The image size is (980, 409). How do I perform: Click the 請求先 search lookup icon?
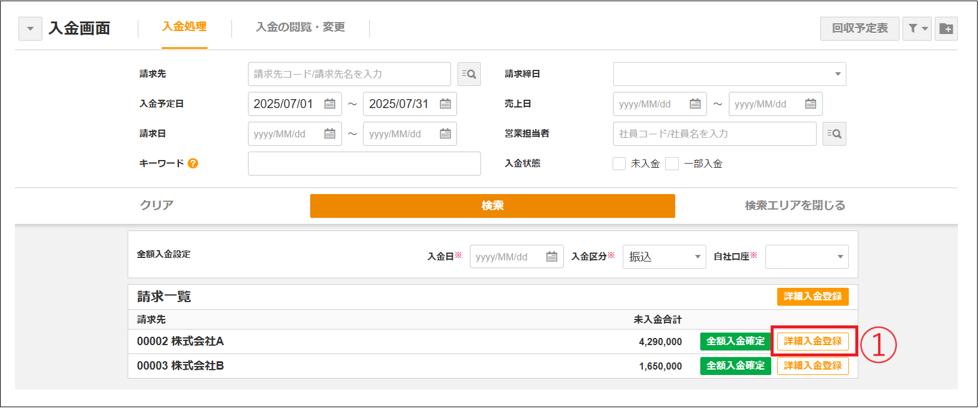469,74
